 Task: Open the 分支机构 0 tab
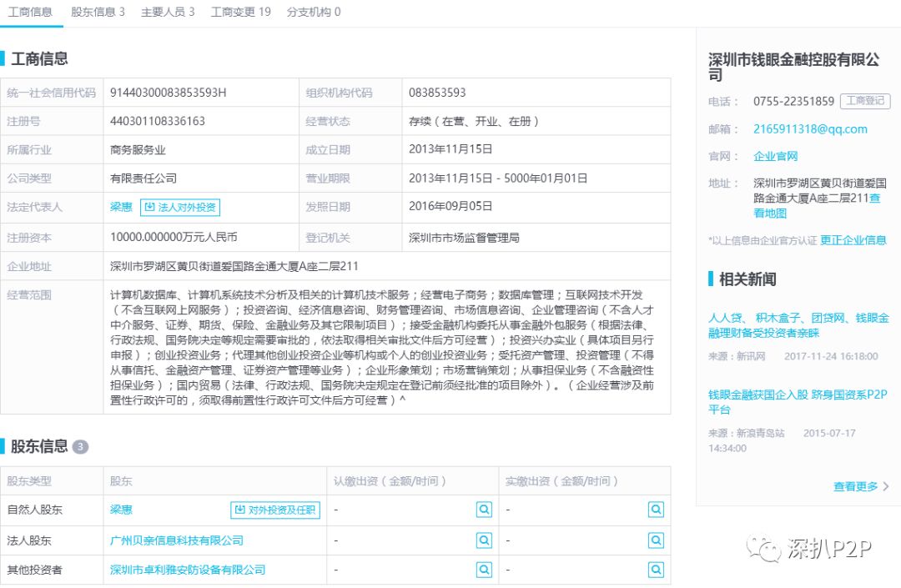click(x=314, y=12)
